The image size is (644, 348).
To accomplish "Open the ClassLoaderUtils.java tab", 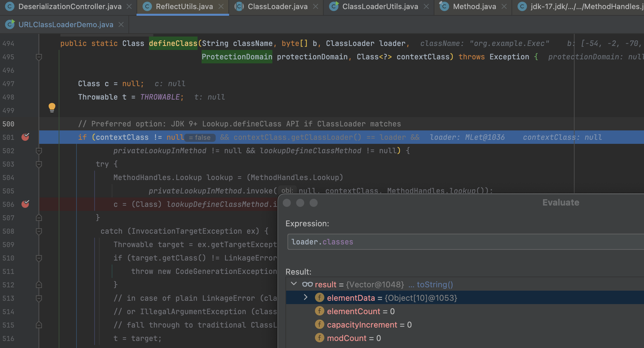I will coord(380,7).
